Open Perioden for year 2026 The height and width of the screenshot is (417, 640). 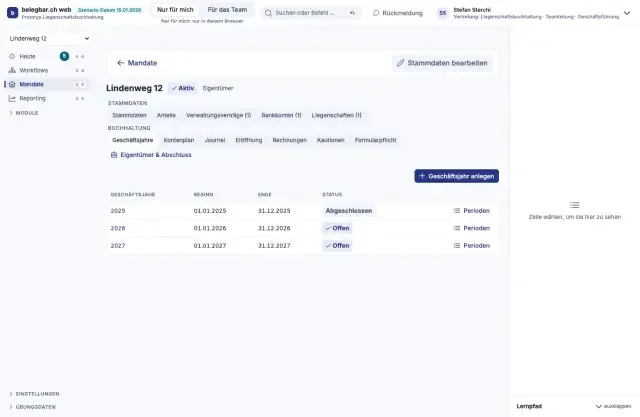point(471,228)
